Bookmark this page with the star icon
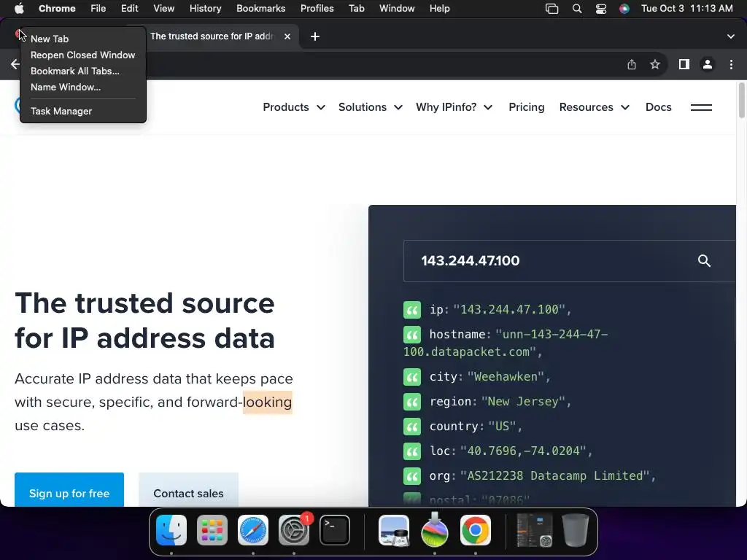747x560 pixels. point(655,64)
